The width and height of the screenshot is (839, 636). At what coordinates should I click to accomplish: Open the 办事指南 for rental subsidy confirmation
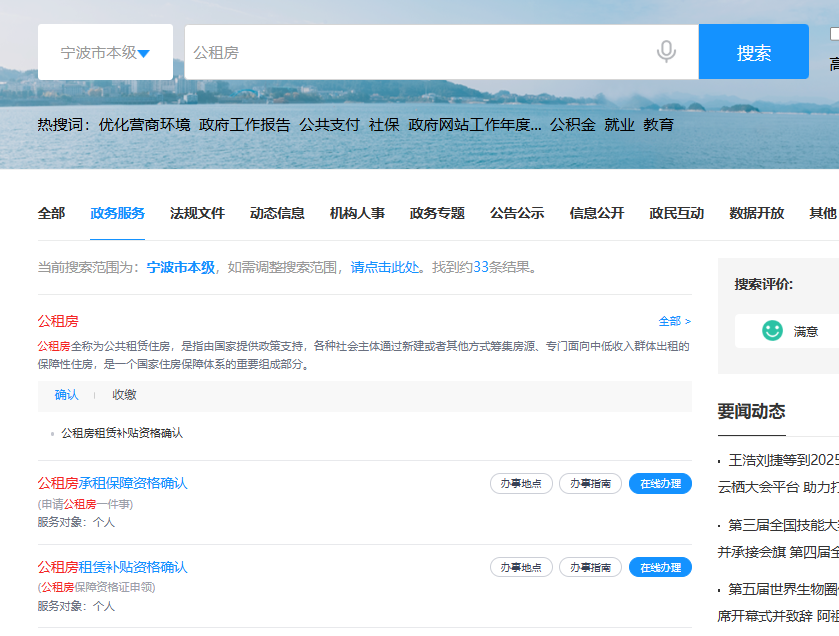click(x=591, y=566)
